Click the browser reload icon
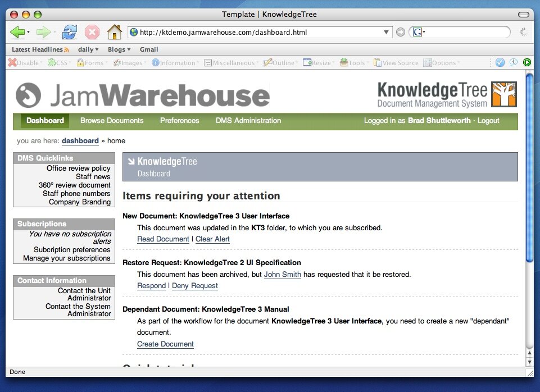 pyautogui.click(x=70, y=32)
